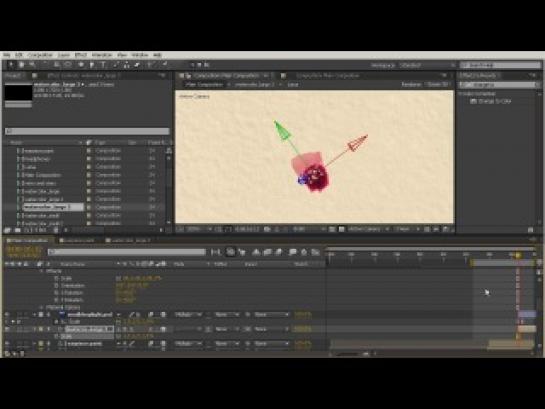This screenshot has height=409, width=545.
Task: Click the current-time indicator marker on the ruler
Action: coord(518,255)
